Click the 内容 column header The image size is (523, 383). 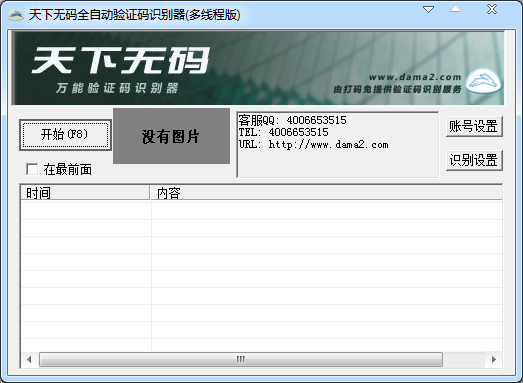[326, 193]
